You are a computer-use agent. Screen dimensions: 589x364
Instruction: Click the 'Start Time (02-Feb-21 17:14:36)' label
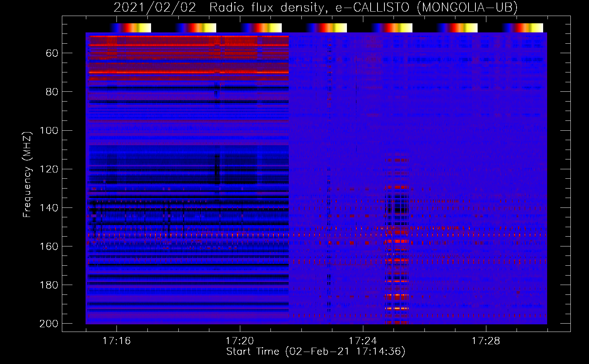pos(316,351)
